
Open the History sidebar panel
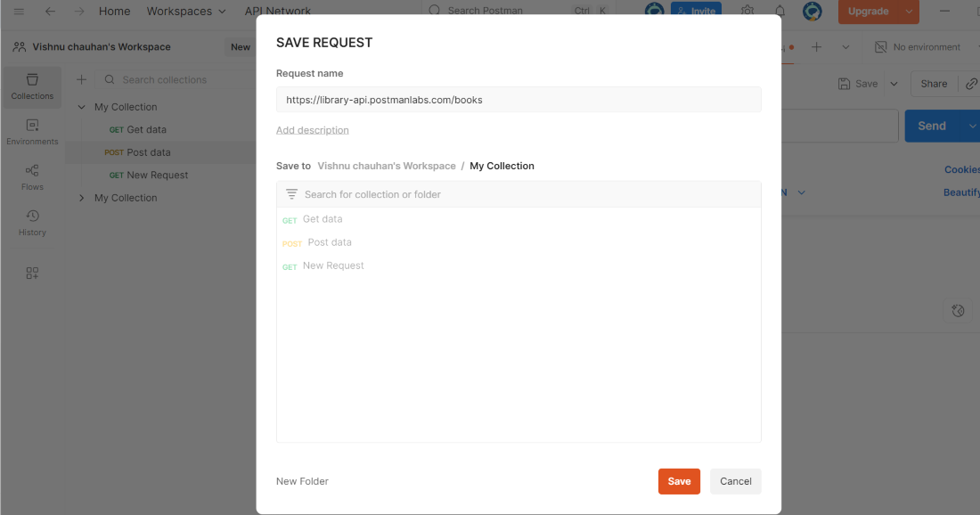pos(32,223)
